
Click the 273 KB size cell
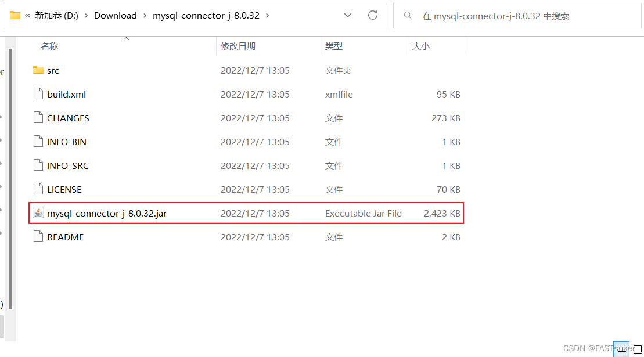click(x=445, y=118)
